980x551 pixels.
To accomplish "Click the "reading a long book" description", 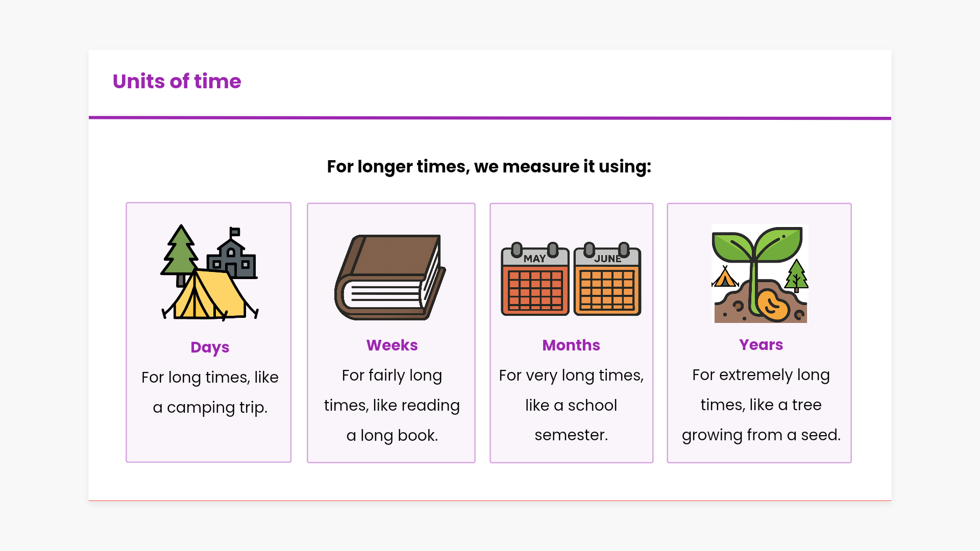I will [392, 405].
